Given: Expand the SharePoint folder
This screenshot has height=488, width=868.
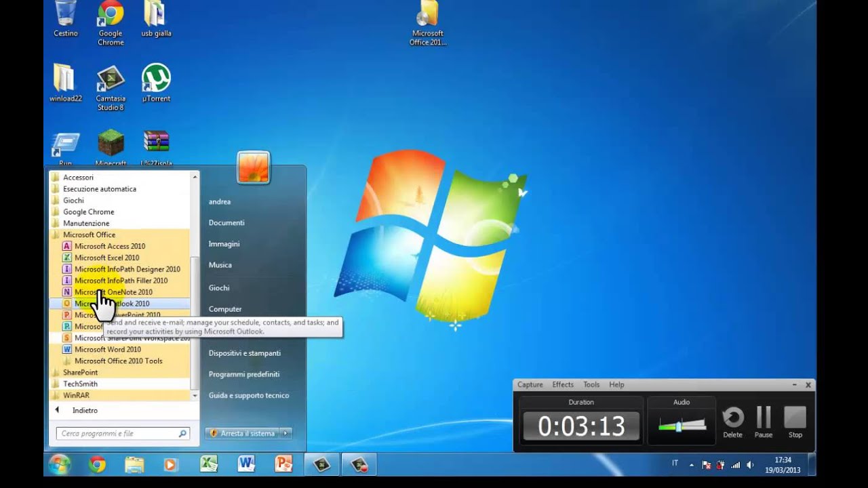Looking at the screenshot, I should [x=80, y=372].
